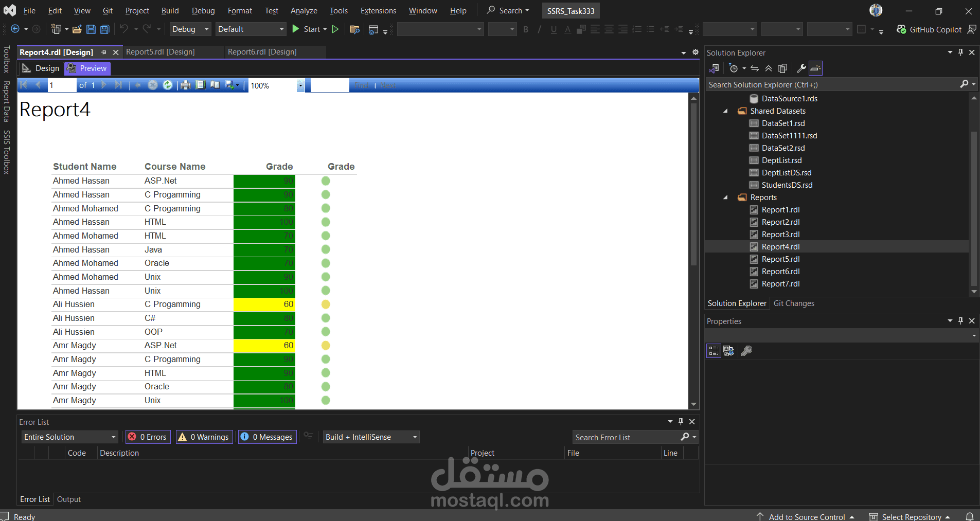Toggle Preview Selected Items in Solution Explorer
Viewport: 980px width, 521px height.
[x=816, y=68]
